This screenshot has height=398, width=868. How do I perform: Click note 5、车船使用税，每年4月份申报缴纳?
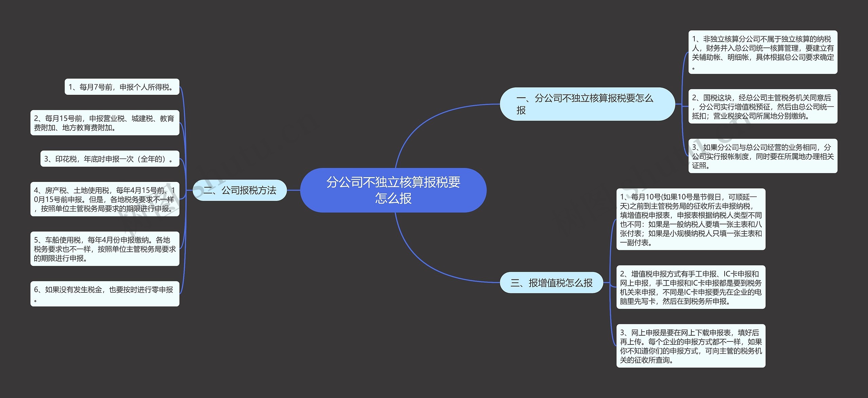tap(105, 249)
